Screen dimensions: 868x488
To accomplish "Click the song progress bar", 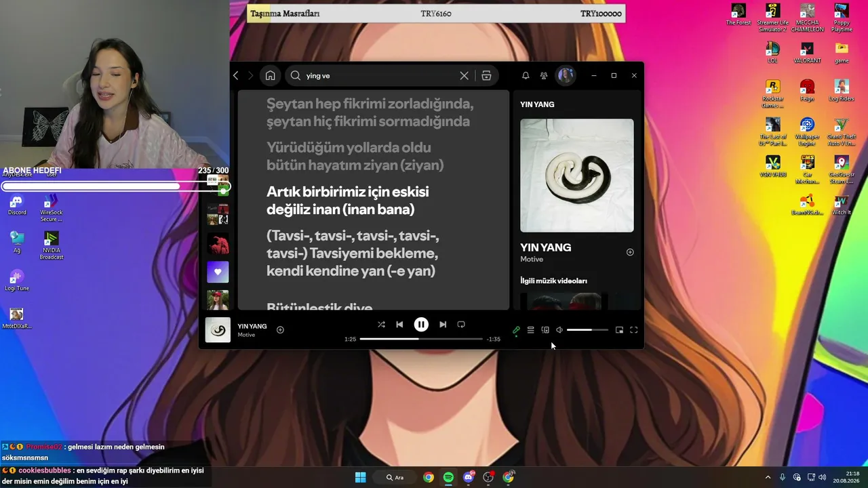I will pyautogui.click(x=421, y=339).
